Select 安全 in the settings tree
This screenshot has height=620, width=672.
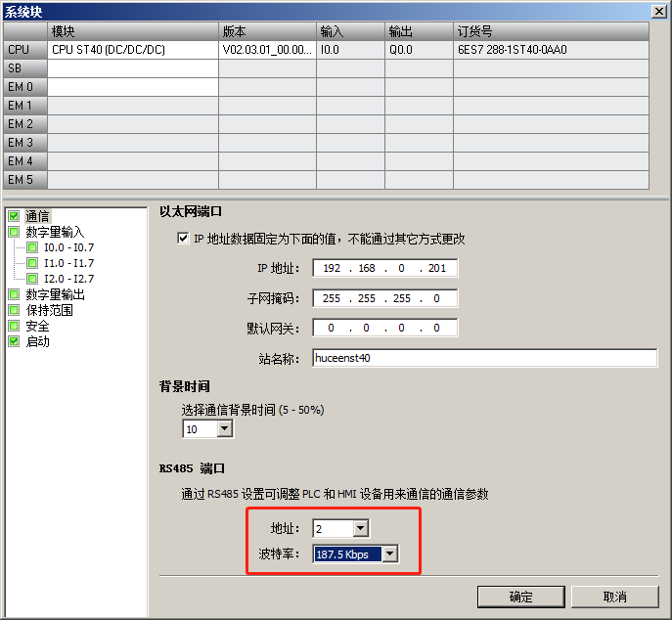pyautogui.click(x=37, y=326)
